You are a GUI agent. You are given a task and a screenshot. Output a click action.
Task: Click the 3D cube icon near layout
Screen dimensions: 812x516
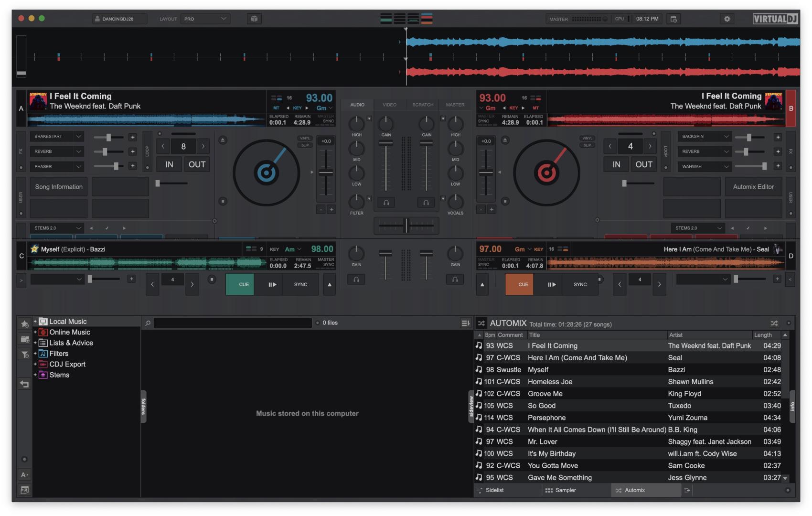point(254,19)
